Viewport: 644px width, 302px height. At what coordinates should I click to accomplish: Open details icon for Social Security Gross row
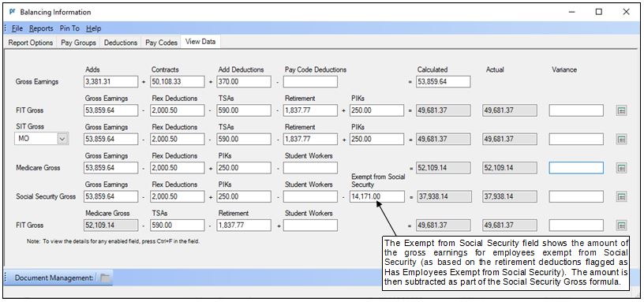click(x=621, y=196)
